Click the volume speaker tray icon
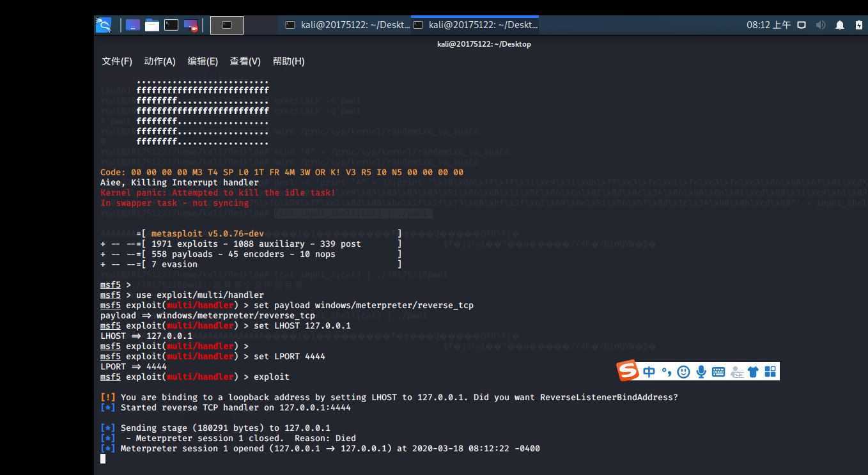 tap(821, 25)
